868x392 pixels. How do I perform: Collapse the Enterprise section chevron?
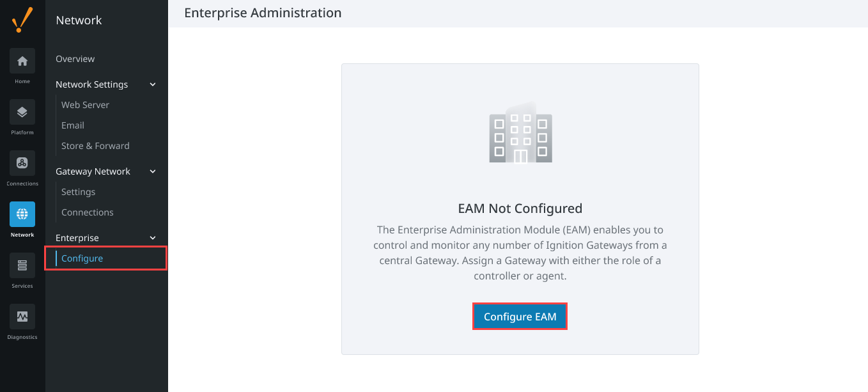click(153, 238)
